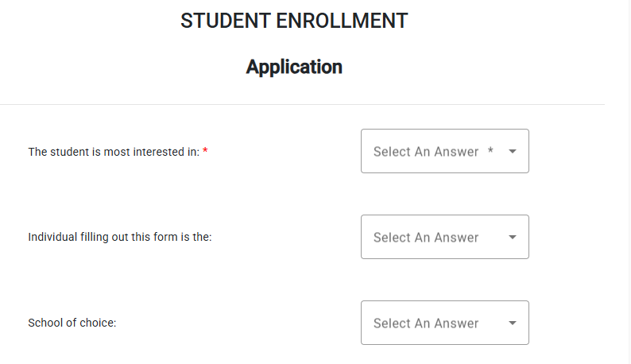The height and width of the screenshot is (364, 631).
Task: Click gray asterisk inside first answer box
Action: tap(490, 150)
